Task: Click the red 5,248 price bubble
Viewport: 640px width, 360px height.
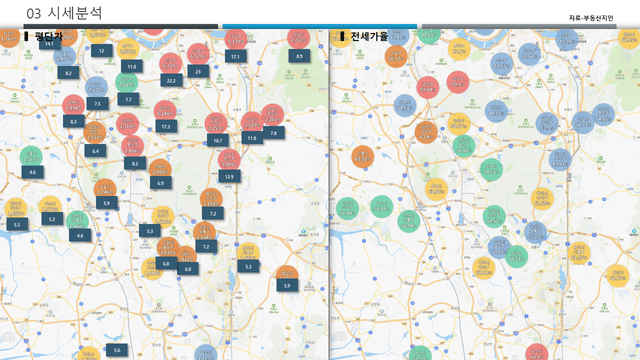Action: point(165,111)
